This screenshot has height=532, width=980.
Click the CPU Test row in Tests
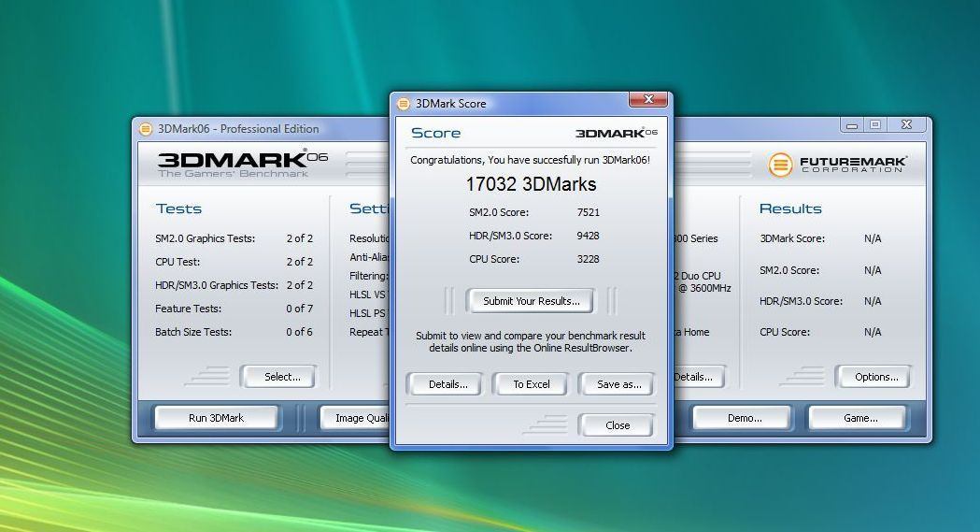coord(234,262)
